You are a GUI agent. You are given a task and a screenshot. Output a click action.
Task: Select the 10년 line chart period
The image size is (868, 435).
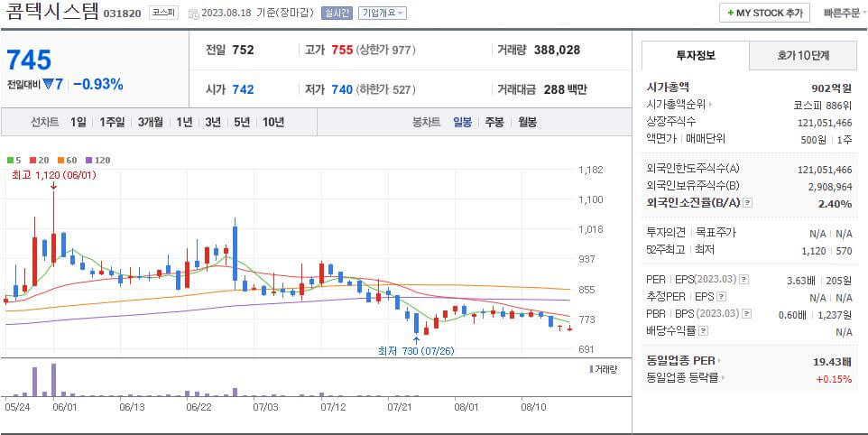(273, 123)
